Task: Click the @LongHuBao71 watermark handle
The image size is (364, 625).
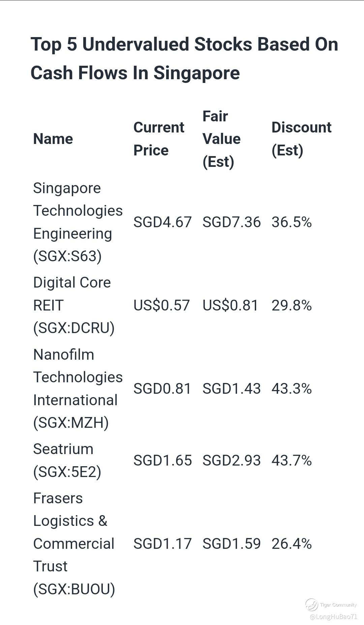Action: point(333,617)
